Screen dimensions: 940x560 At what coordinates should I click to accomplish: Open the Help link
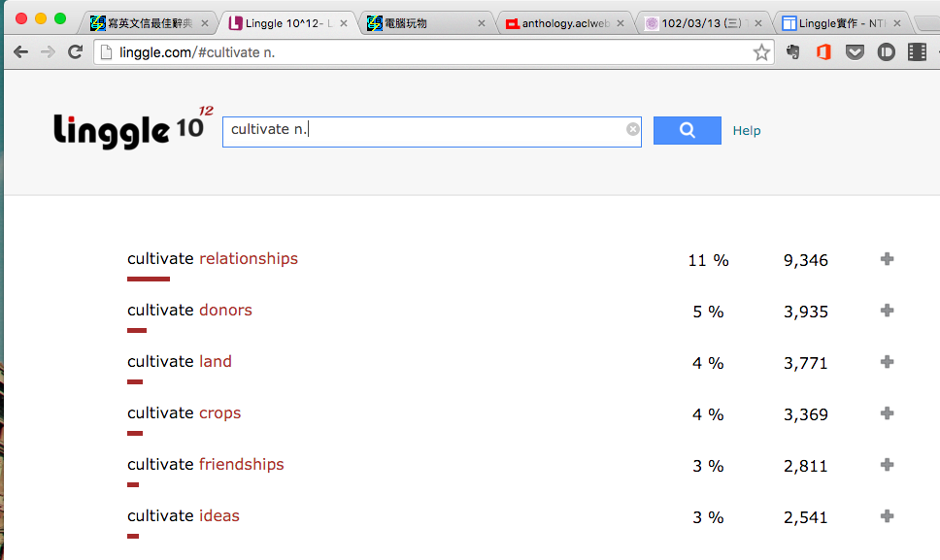[x=747, y=131]
